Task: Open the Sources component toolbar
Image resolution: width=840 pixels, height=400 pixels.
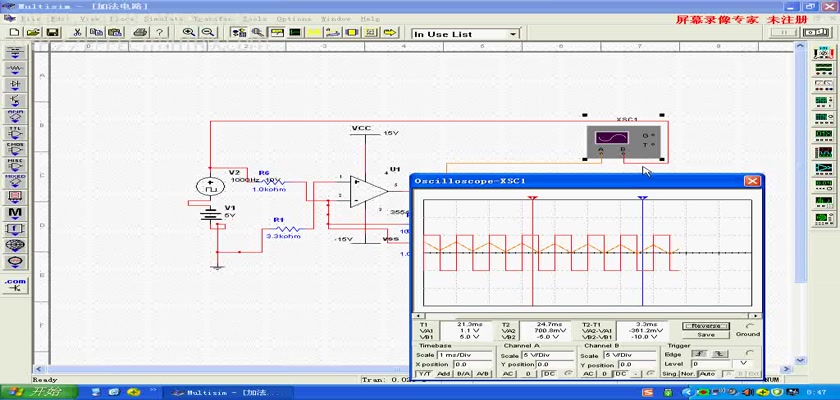Action: click(x=15, y=52)
